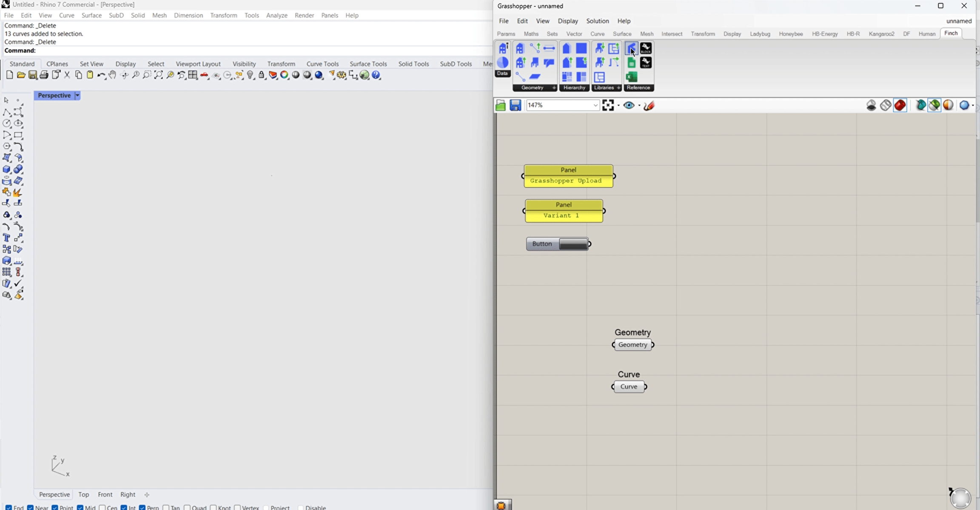This screenshot has width=980, height=510.
Task: Expand the Geometry panel plus expander
Action: 554,88
